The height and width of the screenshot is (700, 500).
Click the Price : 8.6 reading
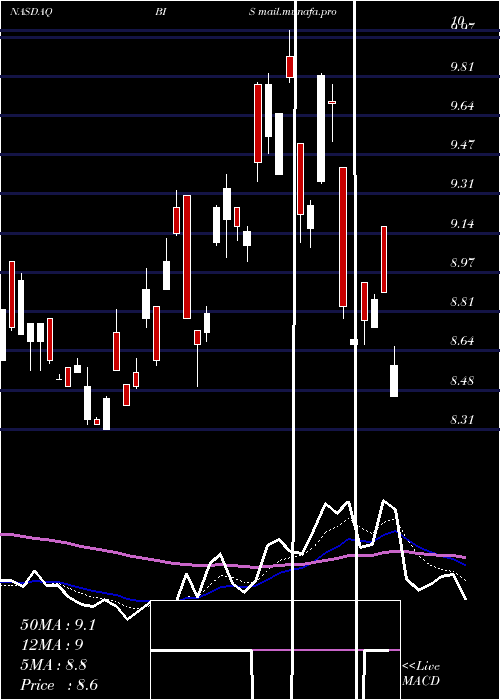(x=59, y=685)
